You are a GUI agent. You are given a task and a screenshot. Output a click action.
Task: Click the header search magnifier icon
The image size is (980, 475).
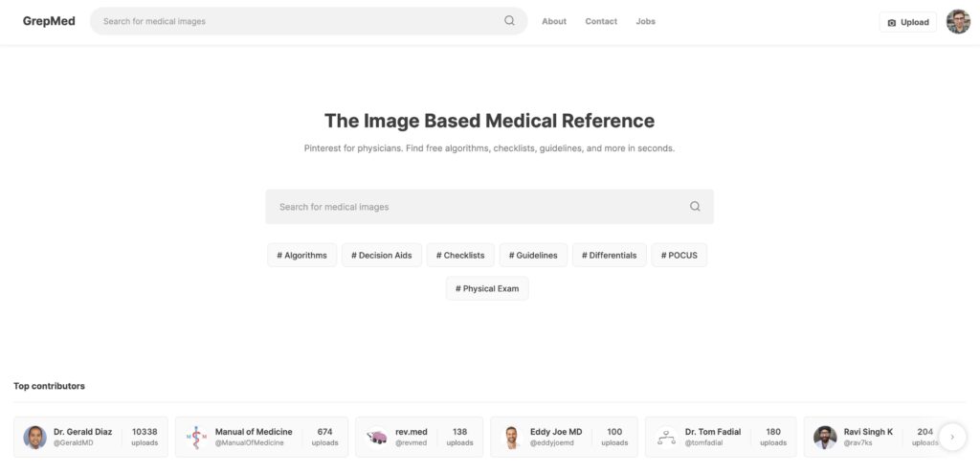[x=509, y=21]
